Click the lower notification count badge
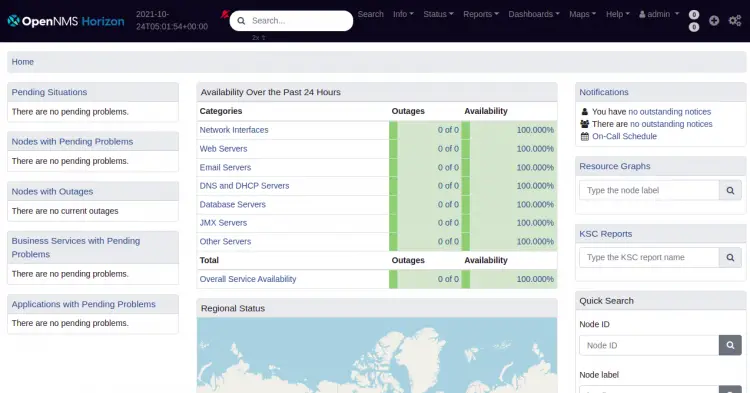The width and height of the screenshot is (750, 393). coord(694,27)
